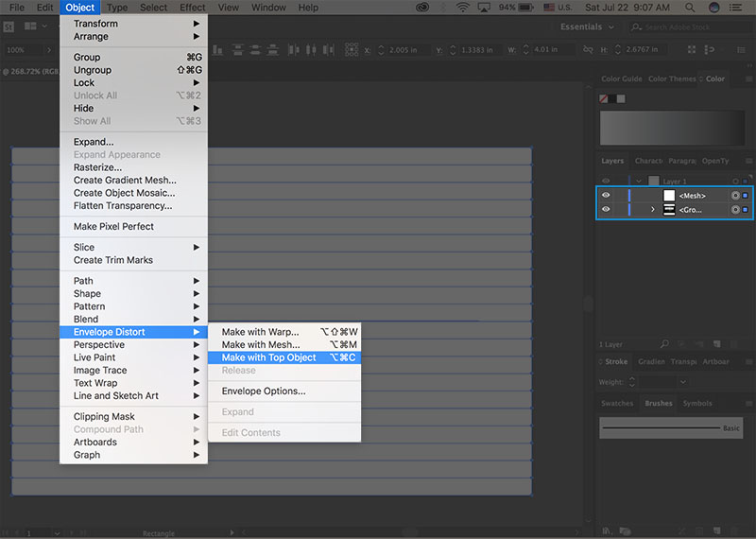Open the Effect menu in menu bar
Viewport: 756px width, 539px height.
(192, 8)
